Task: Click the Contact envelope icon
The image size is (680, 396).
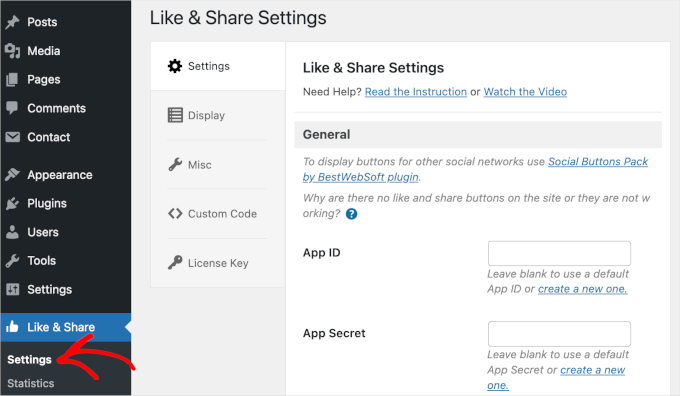Action: coord(13,137)
